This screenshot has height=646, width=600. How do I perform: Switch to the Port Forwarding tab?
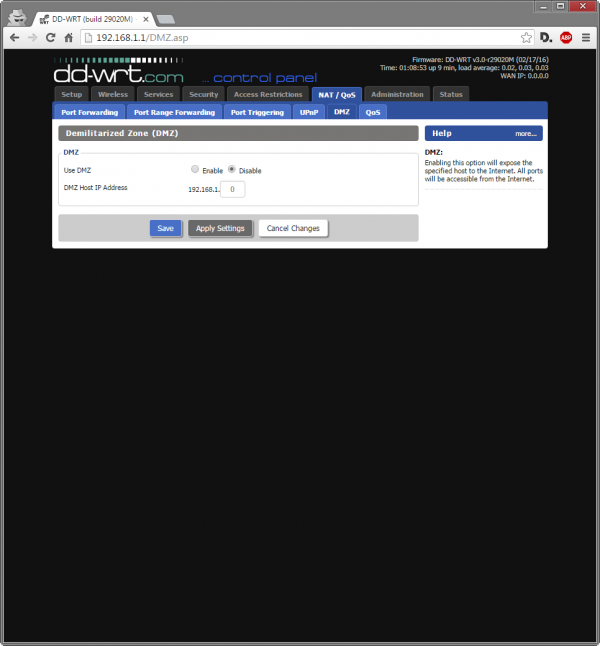tap(89, 112)
